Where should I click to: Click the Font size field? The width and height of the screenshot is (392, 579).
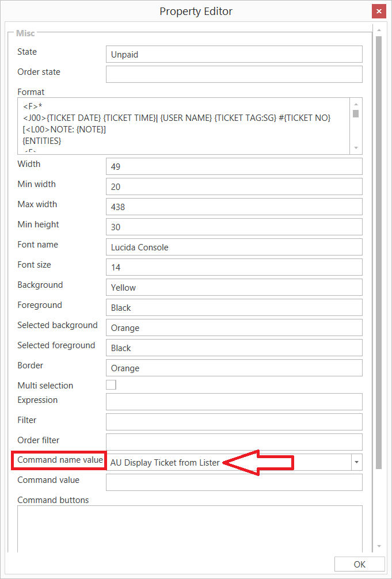[x=234, y=267]
